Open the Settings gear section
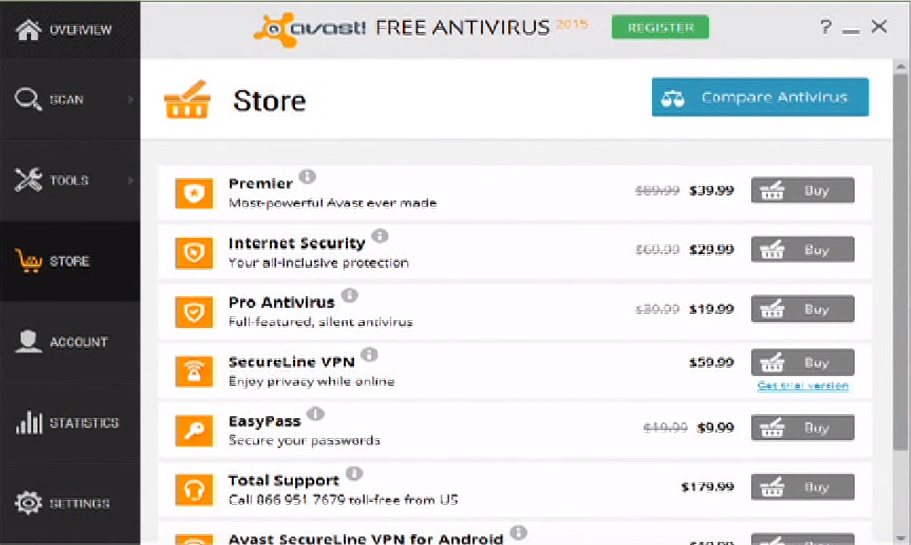This screenshot has width=911, height=545. click(70, 503)
